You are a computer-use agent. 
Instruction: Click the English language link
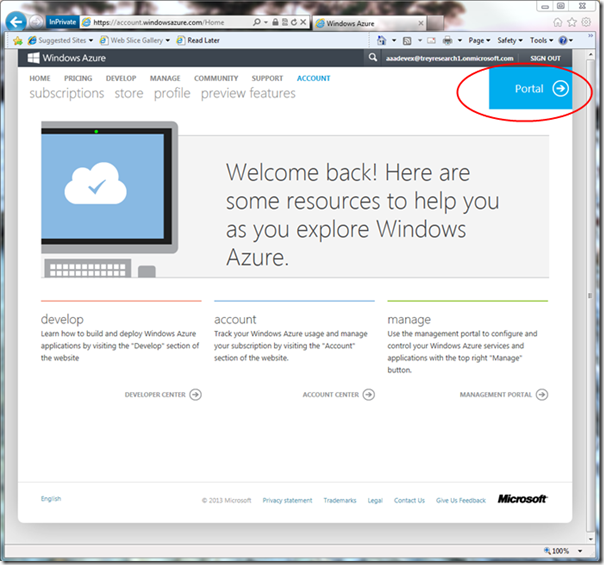tap(51, 499)
